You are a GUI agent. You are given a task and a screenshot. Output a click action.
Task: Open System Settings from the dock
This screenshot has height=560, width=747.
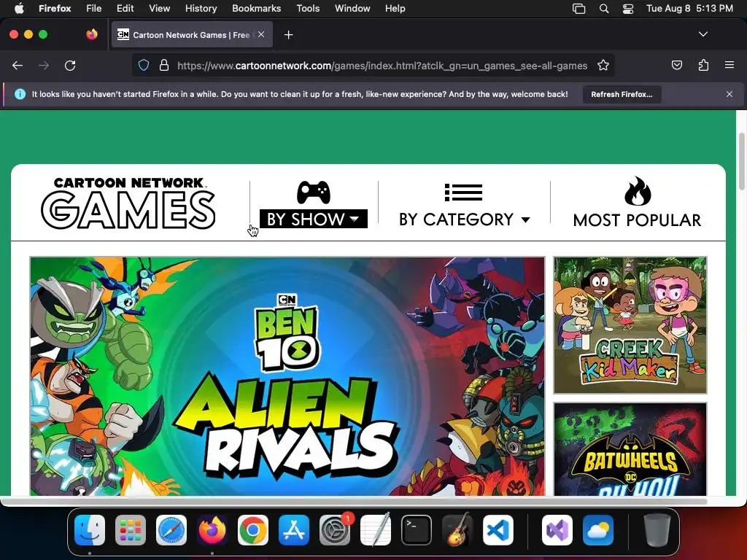335,530
